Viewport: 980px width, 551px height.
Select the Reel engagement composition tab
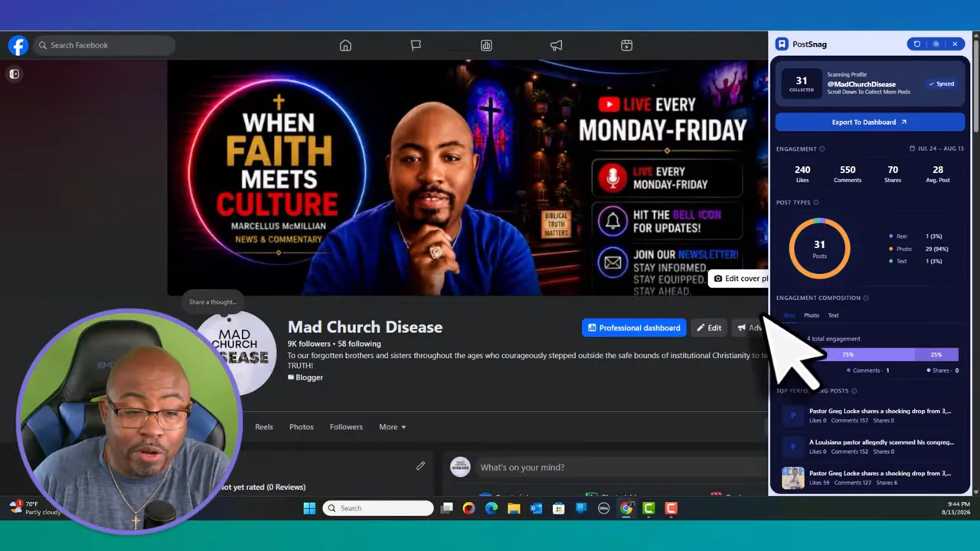point(789,315)
